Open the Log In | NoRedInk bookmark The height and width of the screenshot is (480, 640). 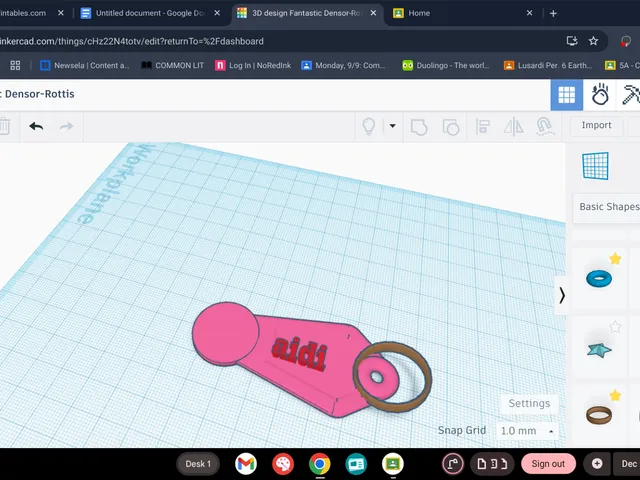click(253, 65)
